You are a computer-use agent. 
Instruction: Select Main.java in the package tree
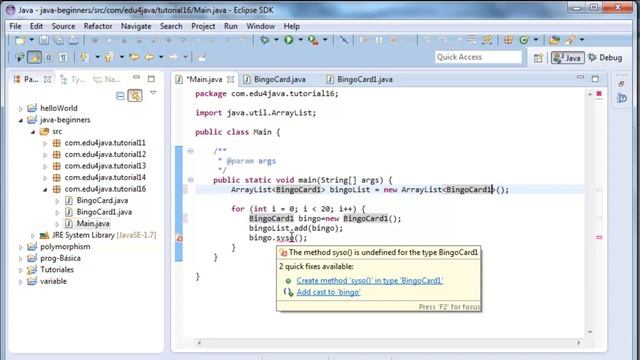[93, 224]
